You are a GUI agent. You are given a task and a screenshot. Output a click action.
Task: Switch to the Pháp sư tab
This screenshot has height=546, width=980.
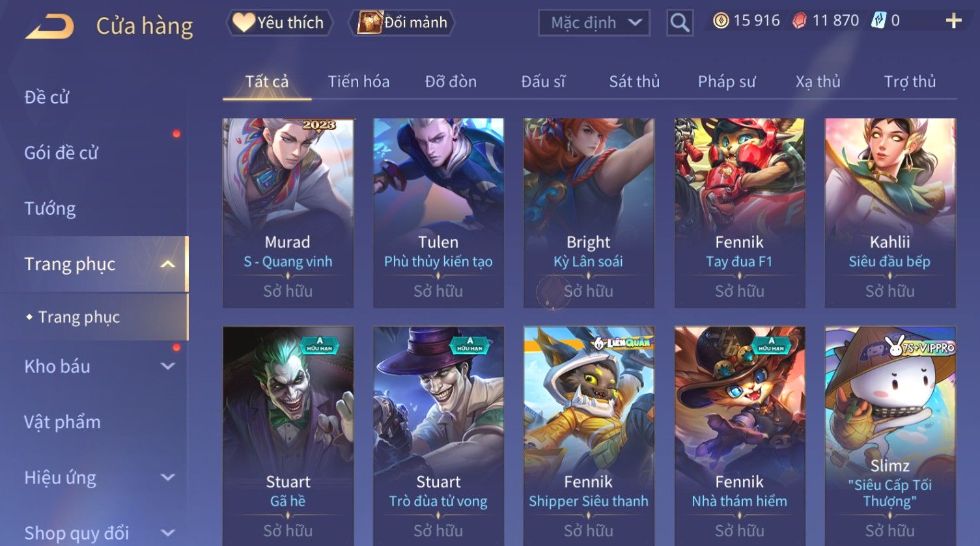(727, 82)
